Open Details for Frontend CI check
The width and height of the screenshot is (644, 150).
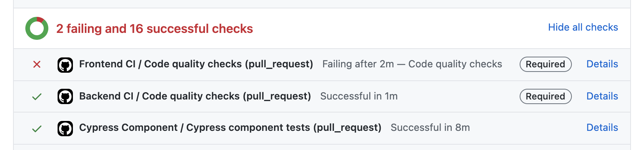[602, 64]
